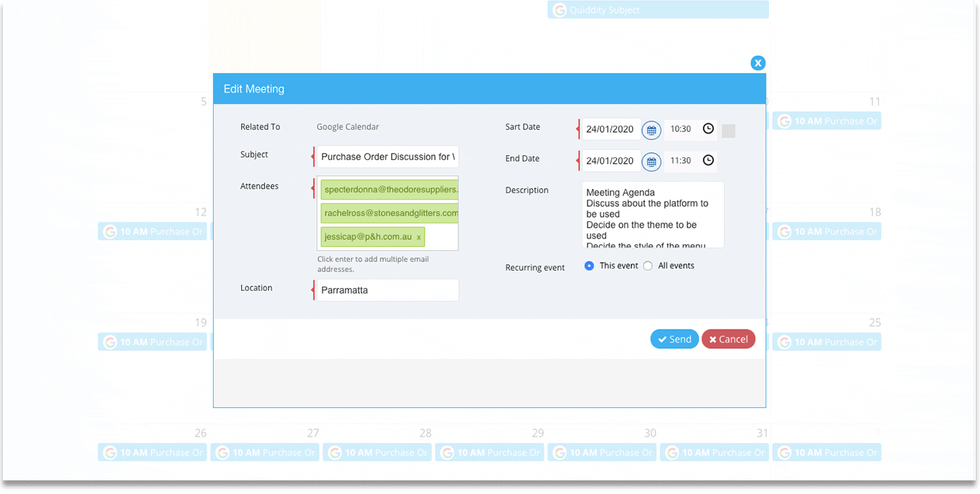The image size is (980, 494).
Task: Open the End Date calendar picker
Action: click(x=651, y=161)
